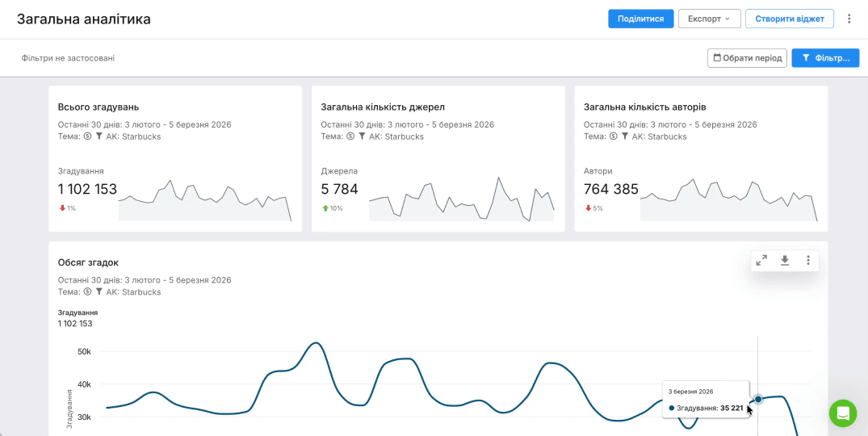Download the Обсяг згадок chart

click(x=785, y=260)
